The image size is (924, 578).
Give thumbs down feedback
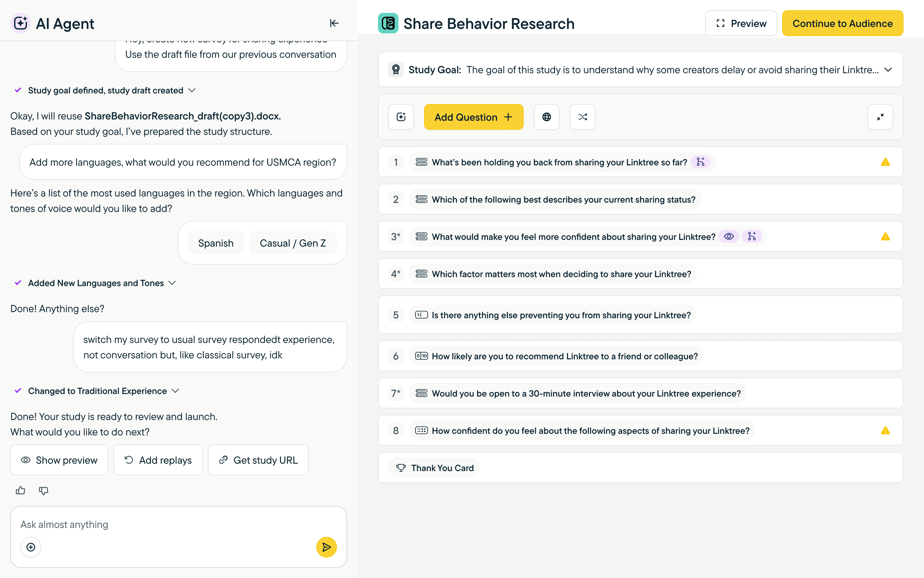44,490
